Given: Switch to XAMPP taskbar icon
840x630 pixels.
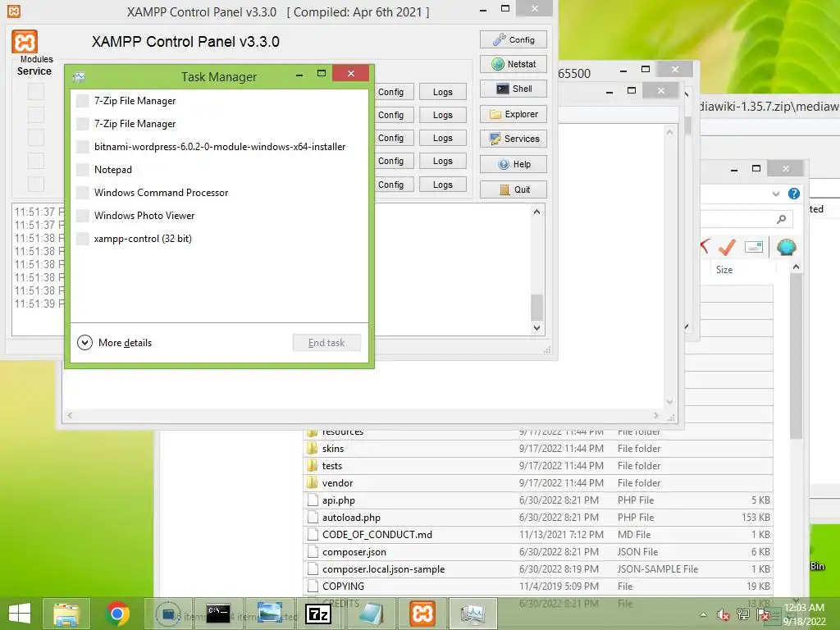Looking at the screenshot, I should (422, 614).
